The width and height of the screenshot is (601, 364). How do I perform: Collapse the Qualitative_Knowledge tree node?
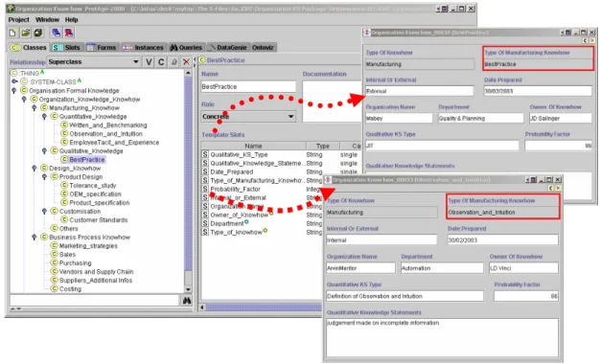[x=44, y=151]
